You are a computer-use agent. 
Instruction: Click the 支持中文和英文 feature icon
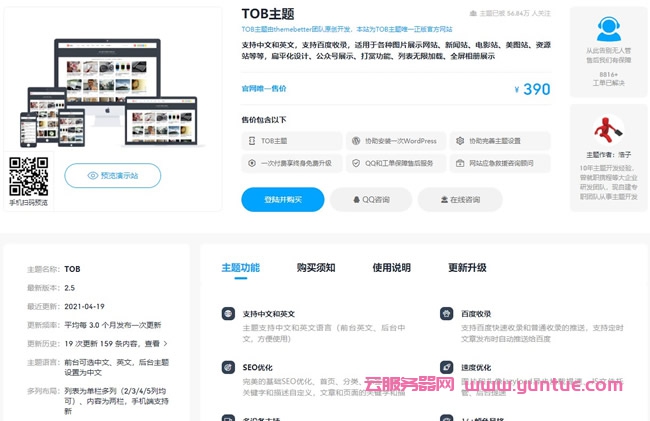[x=228, y=314]
